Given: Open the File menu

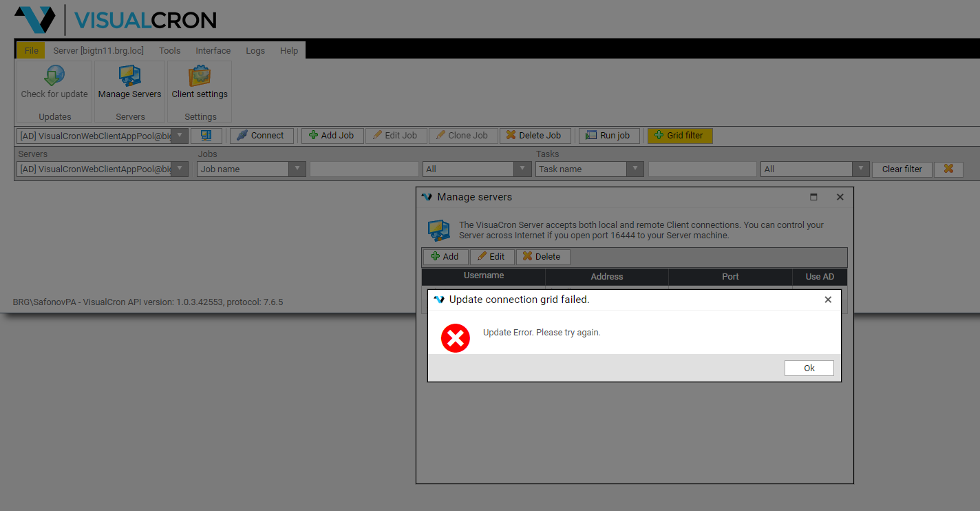Looking at the screenshot, I should coord(31,50).
